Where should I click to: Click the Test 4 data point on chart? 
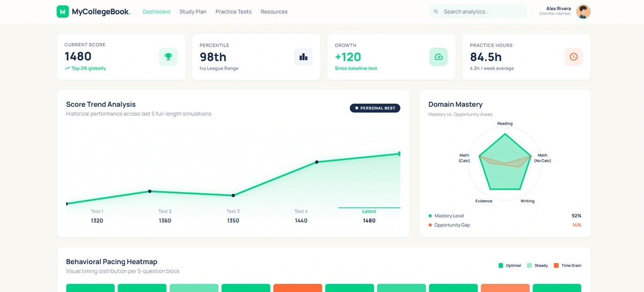[x=317, y=162]
